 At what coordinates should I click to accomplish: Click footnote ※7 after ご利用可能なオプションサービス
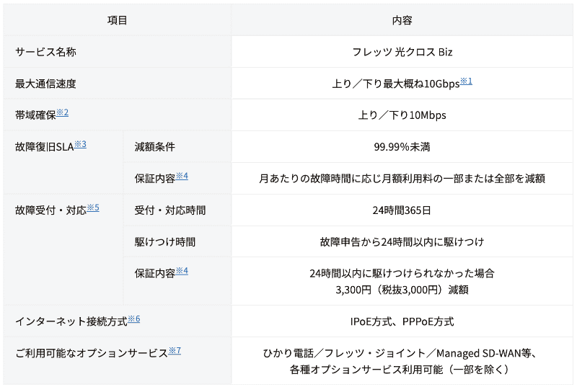(174, 350)
